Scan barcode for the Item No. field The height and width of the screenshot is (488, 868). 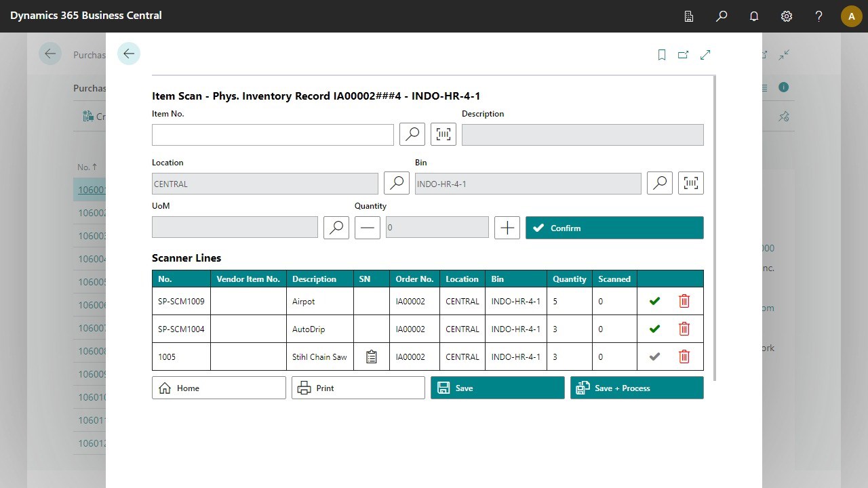tap(443, 134)
